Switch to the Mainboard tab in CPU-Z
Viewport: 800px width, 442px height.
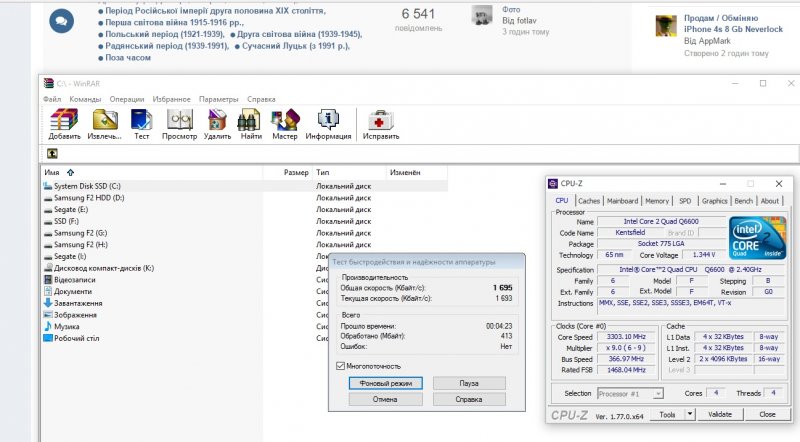622,201
